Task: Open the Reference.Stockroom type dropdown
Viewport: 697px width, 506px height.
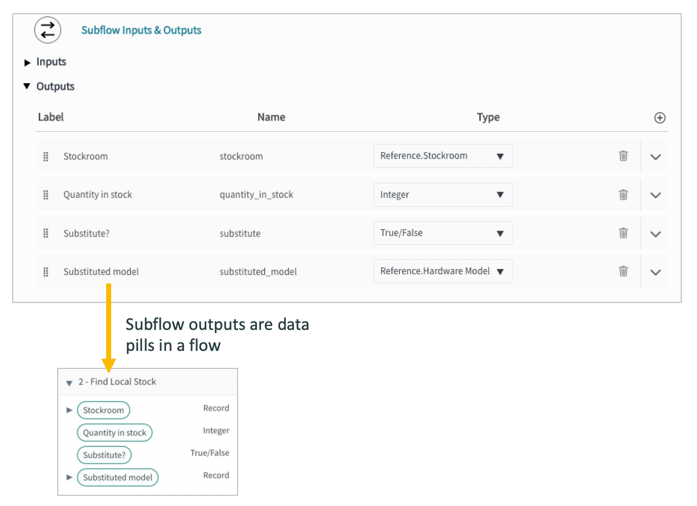Action: [x=443, y=156]
